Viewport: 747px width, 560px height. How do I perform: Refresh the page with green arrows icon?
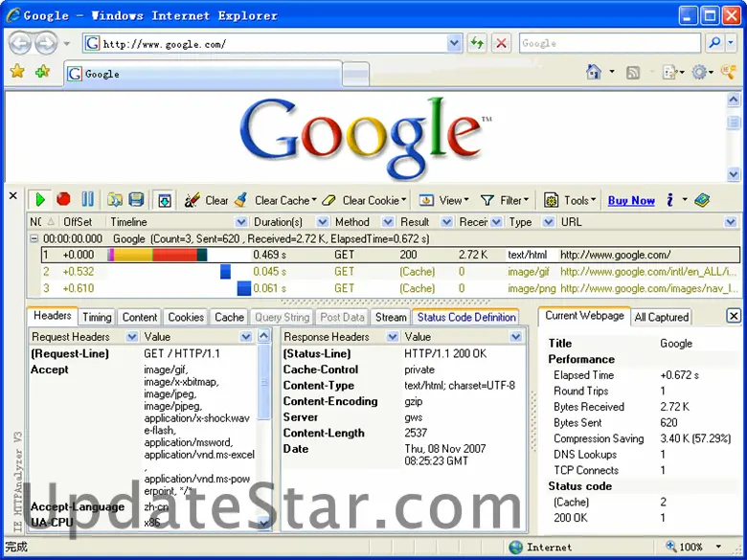pyautogui.click(x=477, y=43)
